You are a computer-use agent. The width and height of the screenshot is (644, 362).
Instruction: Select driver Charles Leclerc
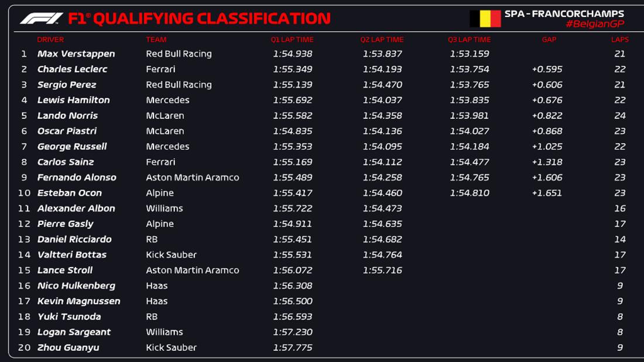coord(72,69)
